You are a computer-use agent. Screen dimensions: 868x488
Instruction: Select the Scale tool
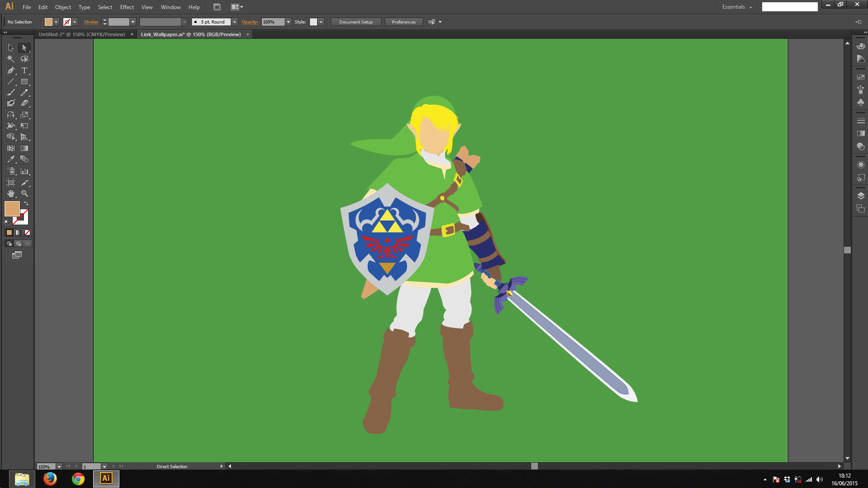24,115
